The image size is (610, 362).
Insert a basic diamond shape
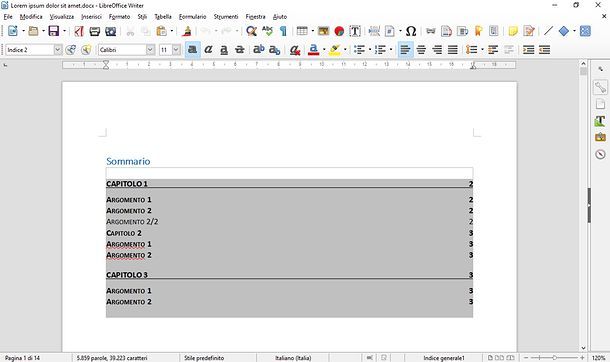pyautogui.click(x=564, y=31)
